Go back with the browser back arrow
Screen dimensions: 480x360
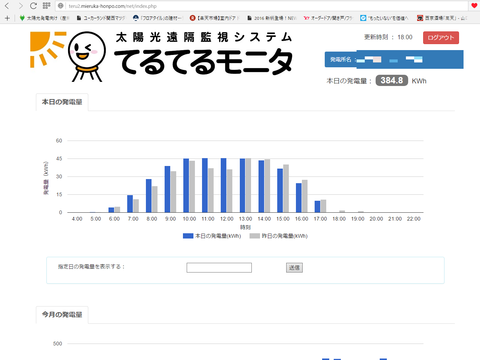coord(7,6)
